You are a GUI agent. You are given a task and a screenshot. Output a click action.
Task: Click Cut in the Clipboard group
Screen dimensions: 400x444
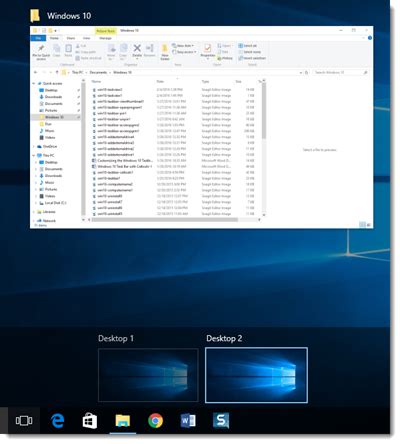point(81,46)
